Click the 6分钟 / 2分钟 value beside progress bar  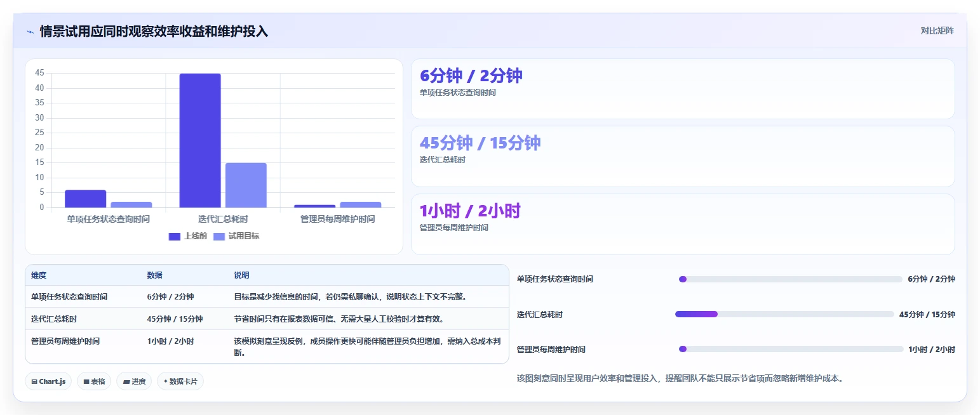pos(931,279)
